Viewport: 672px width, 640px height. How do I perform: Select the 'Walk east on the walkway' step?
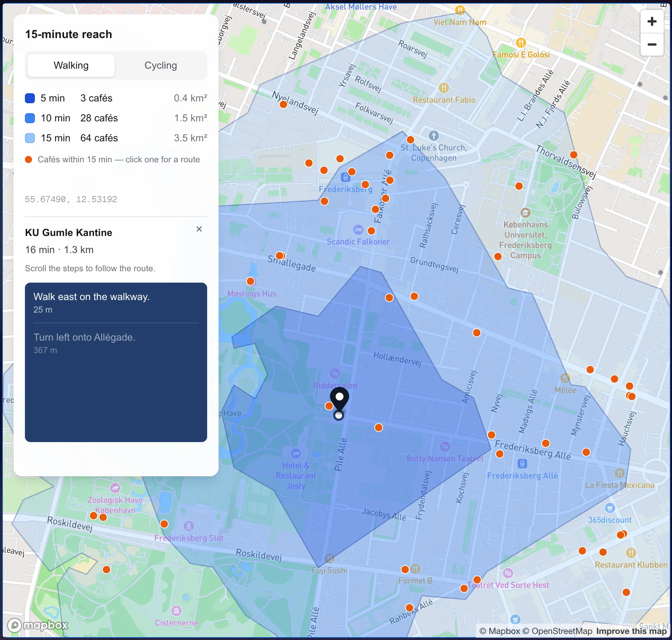click(x=116, y=303)
